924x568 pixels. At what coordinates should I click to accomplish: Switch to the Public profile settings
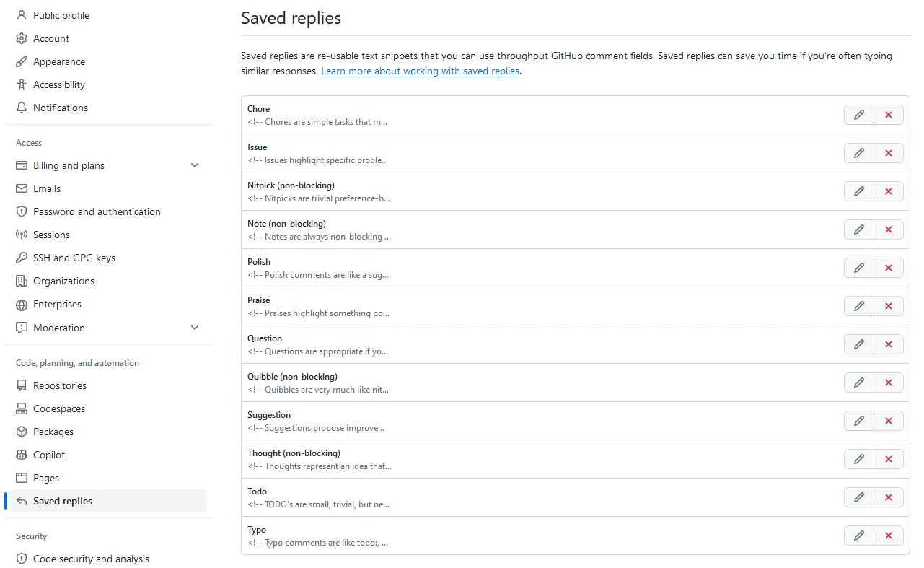point(61,14)
